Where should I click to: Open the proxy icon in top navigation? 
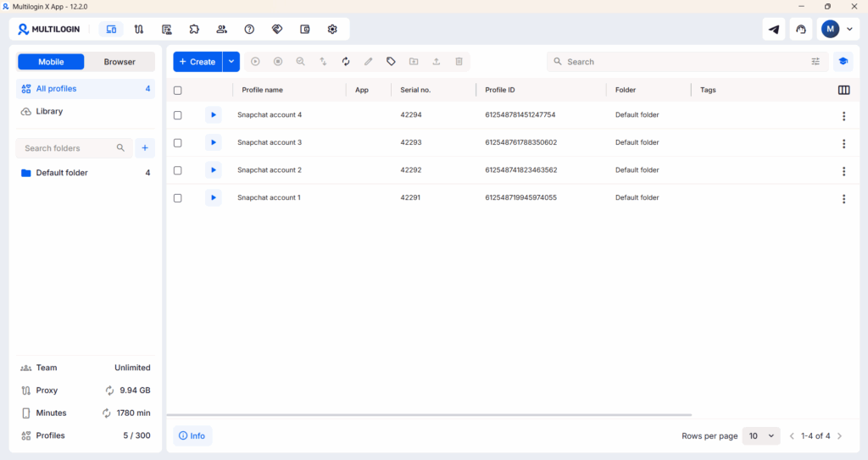tap(139, 29)
